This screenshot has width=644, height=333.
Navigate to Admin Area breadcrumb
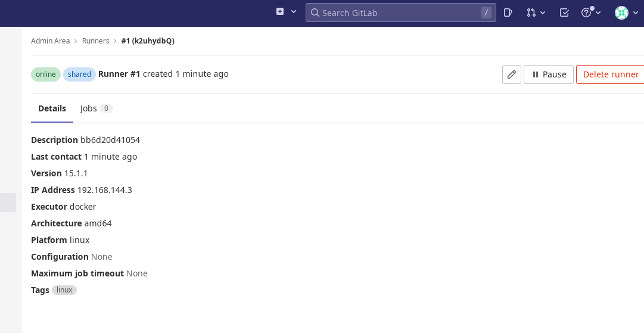[x=50, y=41]
